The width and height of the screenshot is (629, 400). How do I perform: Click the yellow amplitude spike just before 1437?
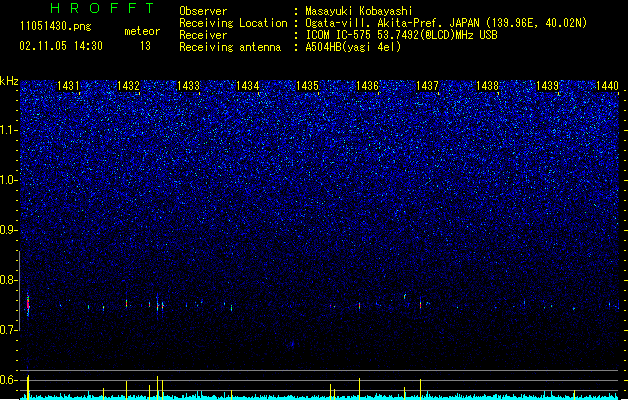pyautogui.click(x=420, y=389)
